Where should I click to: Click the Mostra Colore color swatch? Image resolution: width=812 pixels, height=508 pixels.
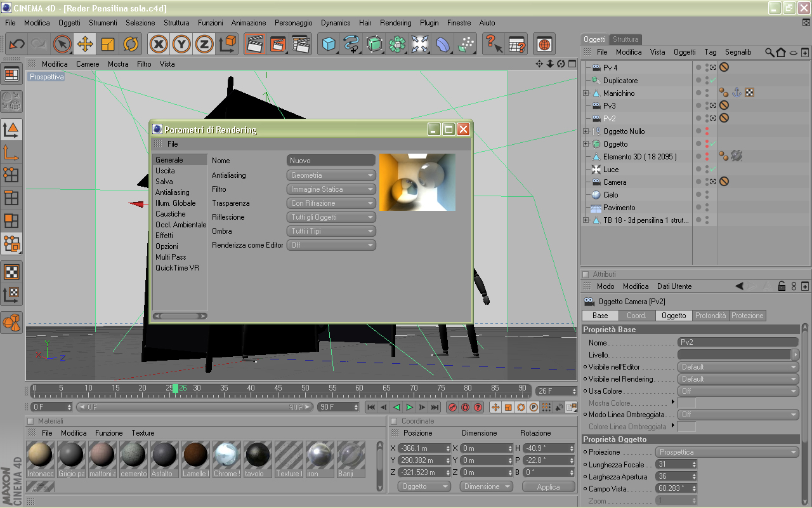point(686,403)
